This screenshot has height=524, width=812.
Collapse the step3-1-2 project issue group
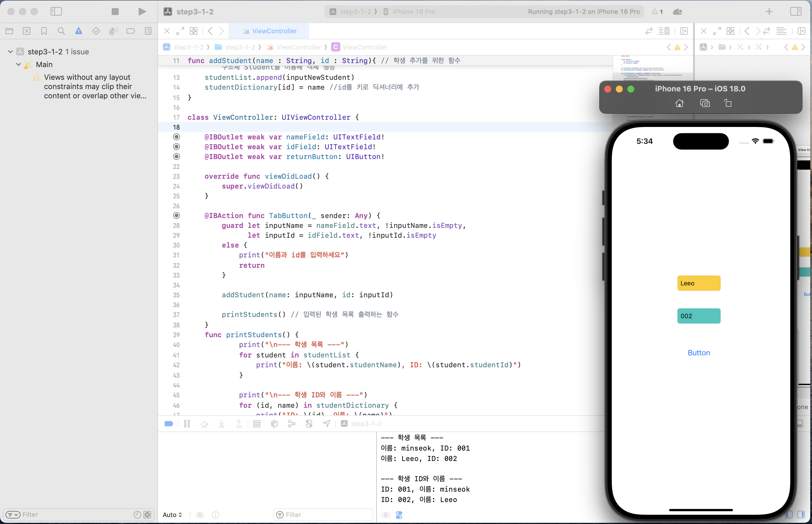click(10, 52)
